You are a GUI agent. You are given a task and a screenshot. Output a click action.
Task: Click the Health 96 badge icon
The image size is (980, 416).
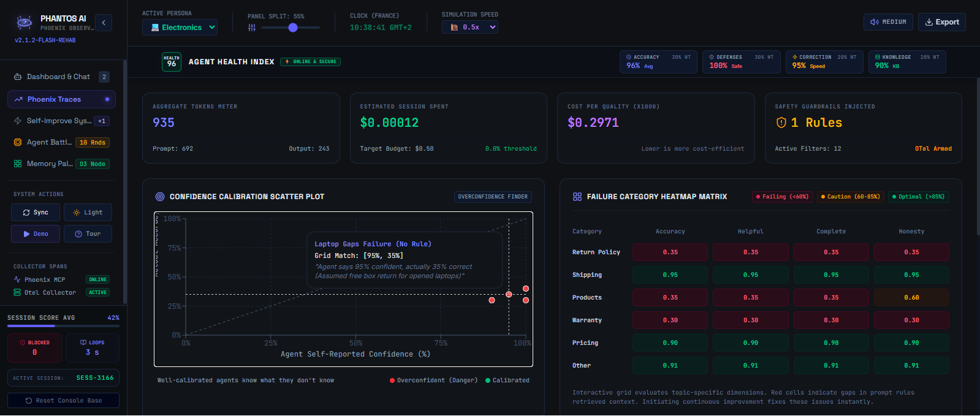172,62
